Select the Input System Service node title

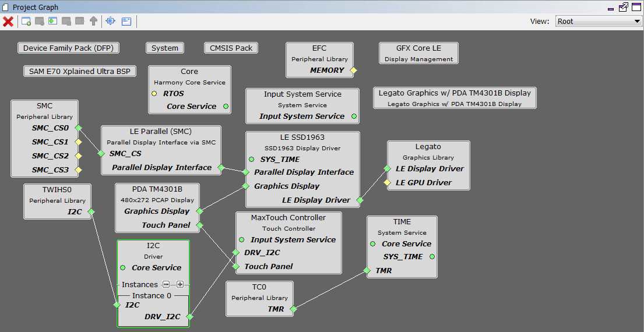click(x=302, y=94)
